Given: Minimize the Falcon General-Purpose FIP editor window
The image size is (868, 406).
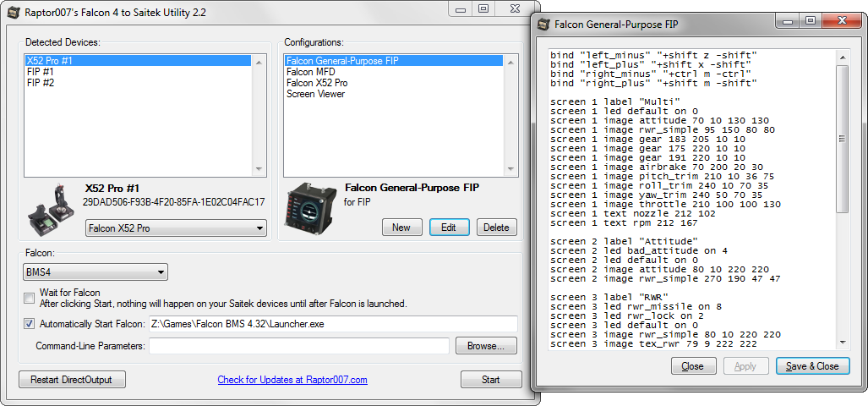Looking at the screenshot, I should [x=788, y=21].
